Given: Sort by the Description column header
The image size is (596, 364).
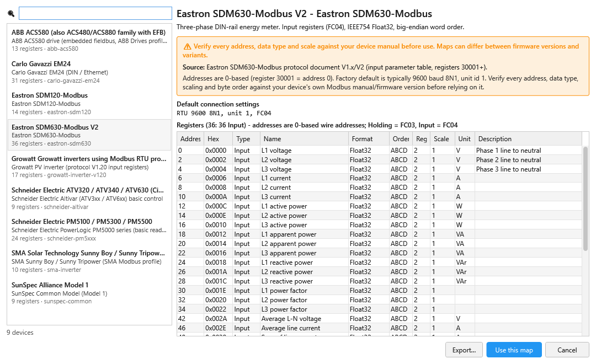Looking at the screenshot, I should [x=528, y=138].
